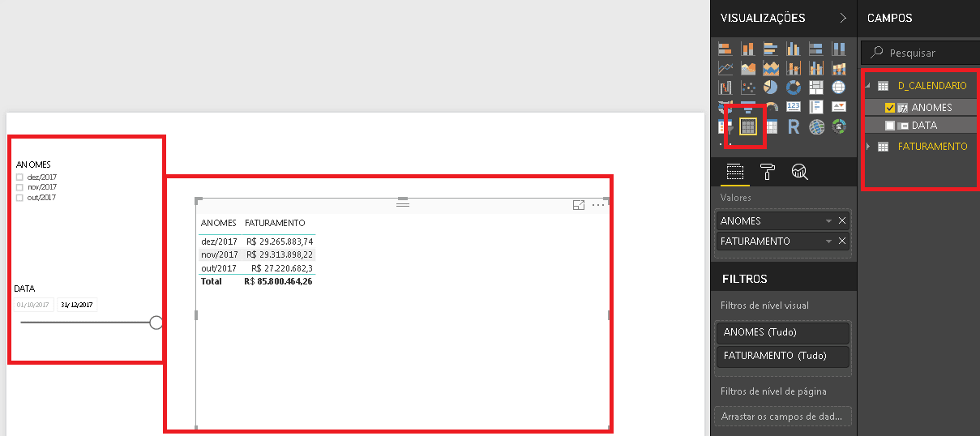Select the KPI visualization
The image size is (980, 436).
pos(839,106)
